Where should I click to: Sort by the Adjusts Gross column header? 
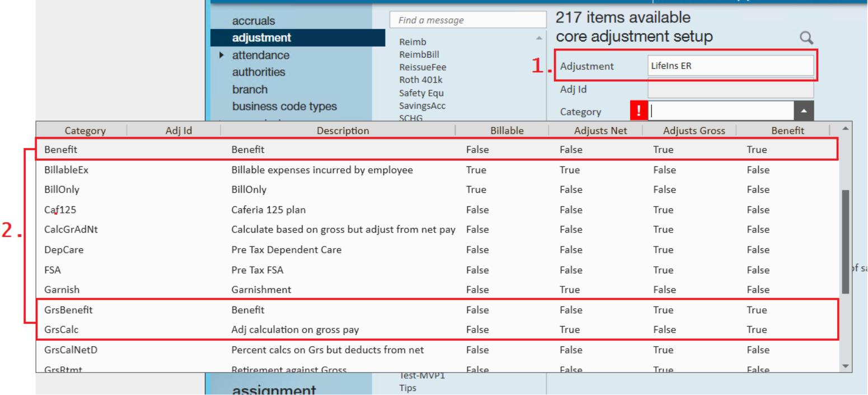click(694, 131)
